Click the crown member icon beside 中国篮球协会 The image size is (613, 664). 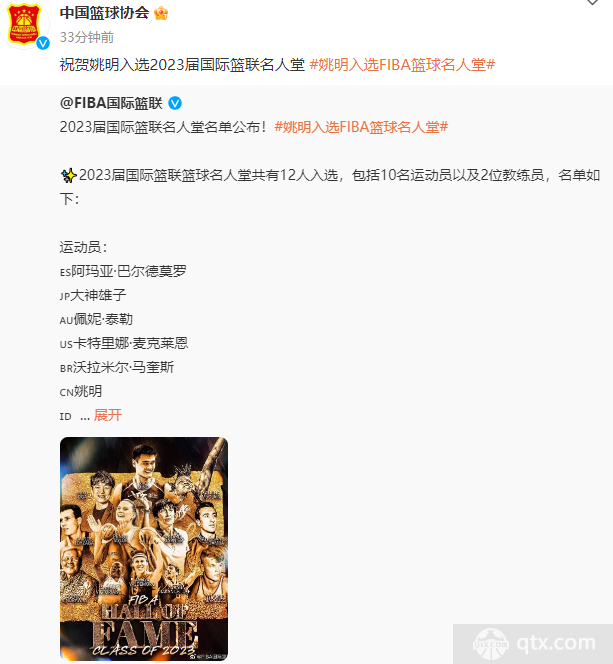(161, 14)
